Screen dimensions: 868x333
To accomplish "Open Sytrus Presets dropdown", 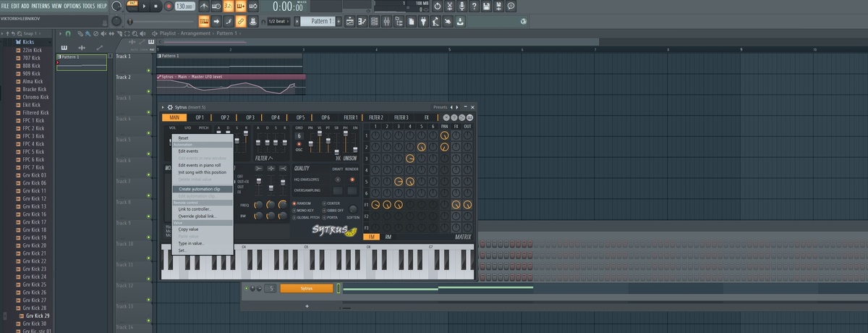I will [x=440, y=107].
